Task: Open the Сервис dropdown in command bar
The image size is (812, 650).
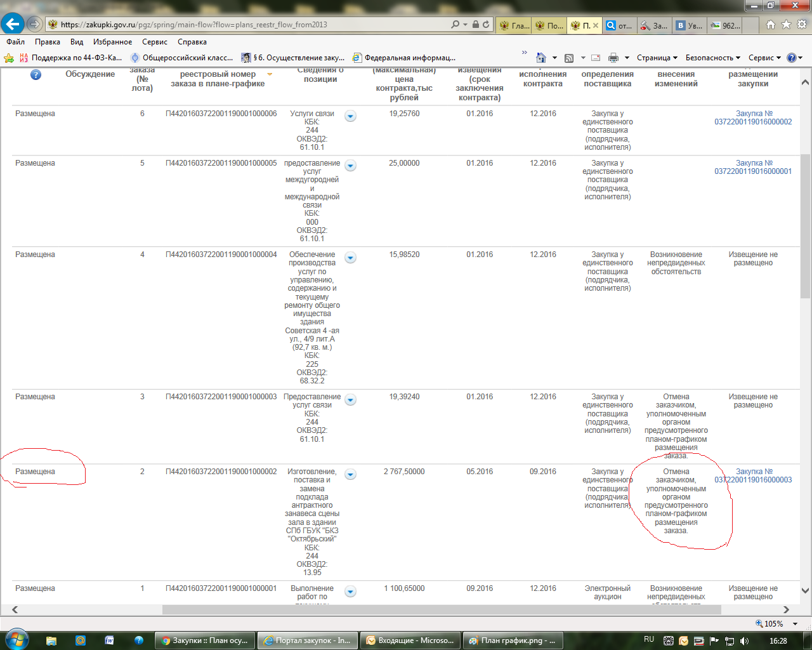Action: 764,58
